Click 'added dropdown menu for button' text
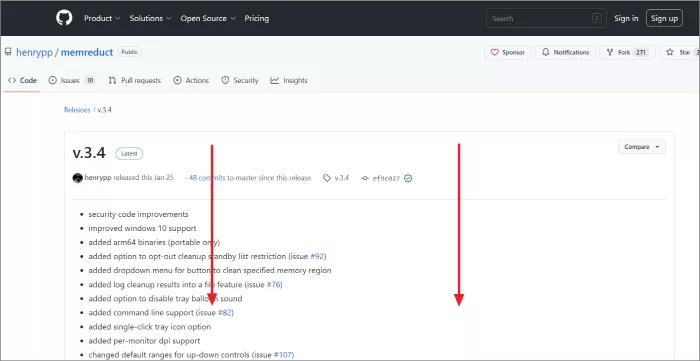The image size is (700, 361). point(210,270)
